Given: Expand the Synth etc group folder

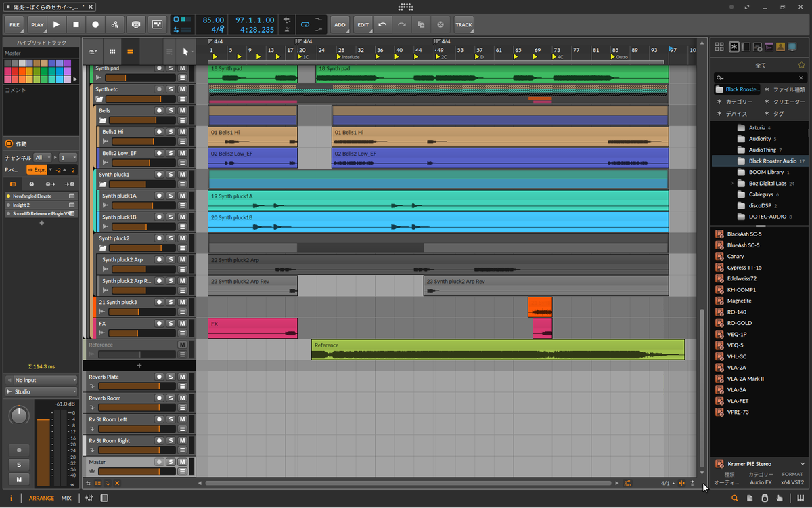Looking at the screenshot, I should click(100, 100).
